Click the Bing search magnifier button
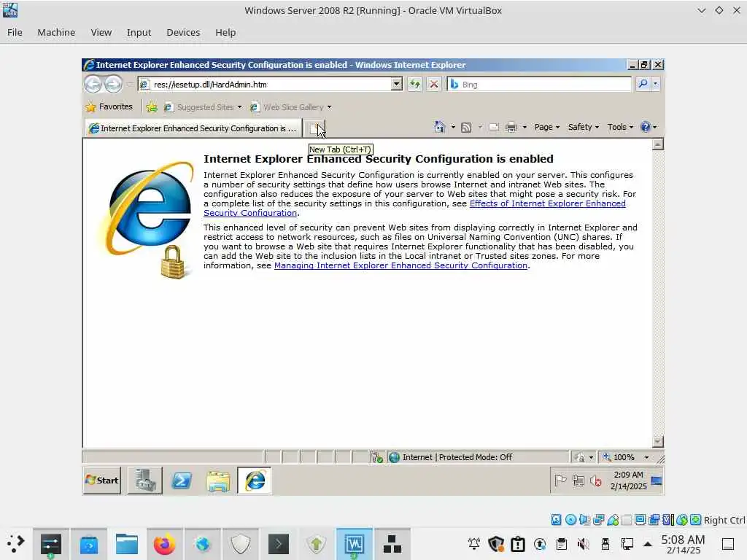The width and height of the screenshot is (747, 560). coord(643,85)
